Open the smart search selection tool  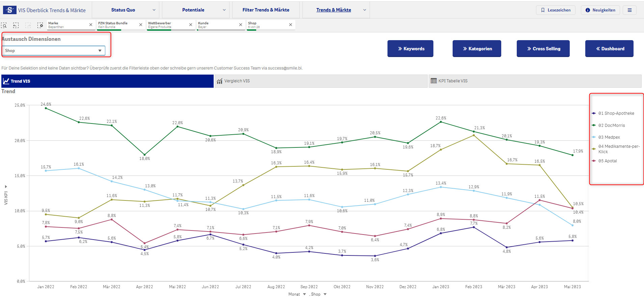tap(4, 25)
